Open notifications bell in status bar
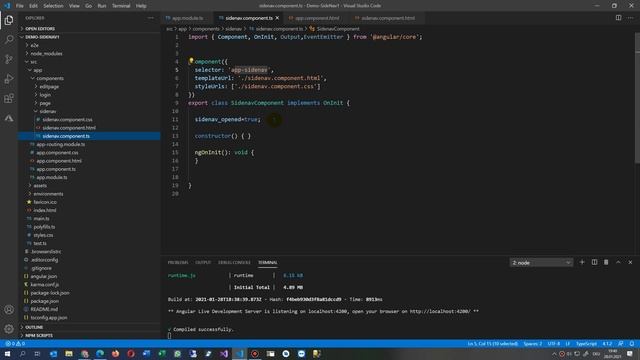The width and height of the screenshot is (640, 360). (x=632, y=344)
